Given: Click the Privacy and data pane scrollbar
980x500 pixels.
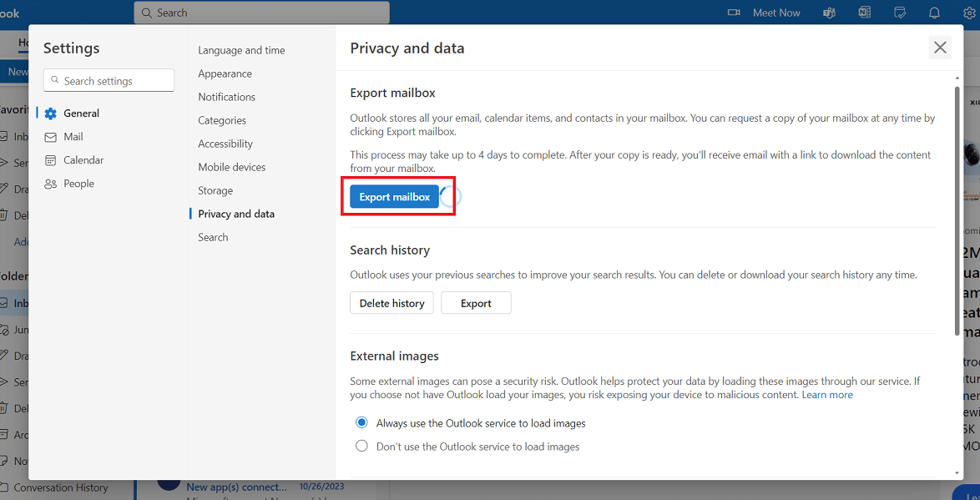Looking at the screenshot, I should (957, 211).
